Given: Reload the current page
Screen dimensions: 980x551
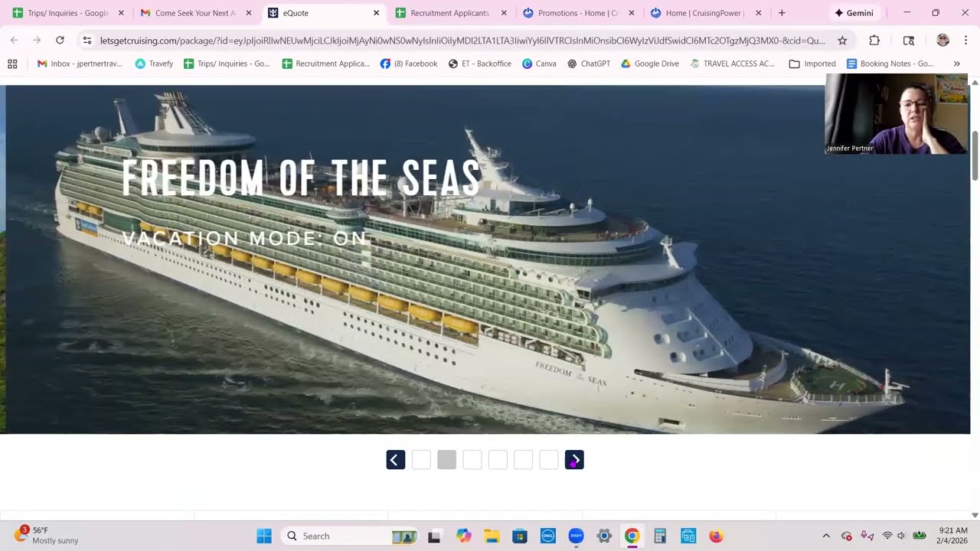Looking at the screenshot, I should pyautogui.click(x=60, y=41).
